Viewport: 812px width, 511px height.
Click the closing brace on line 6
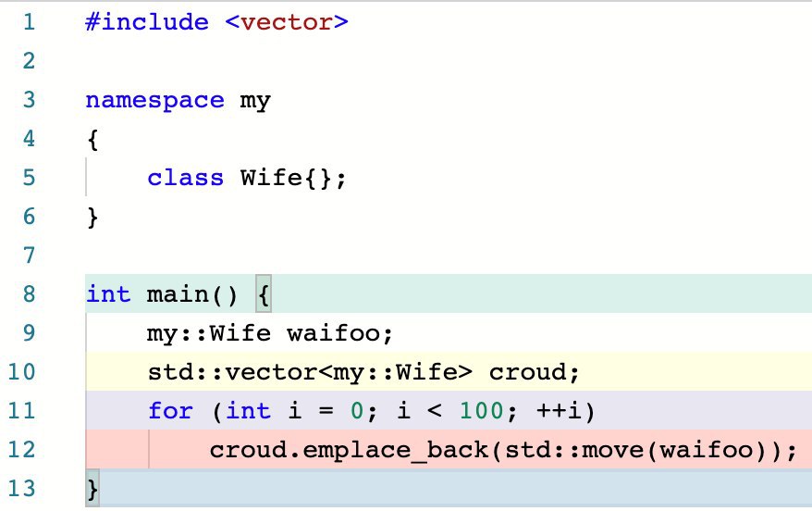[93, 218]
